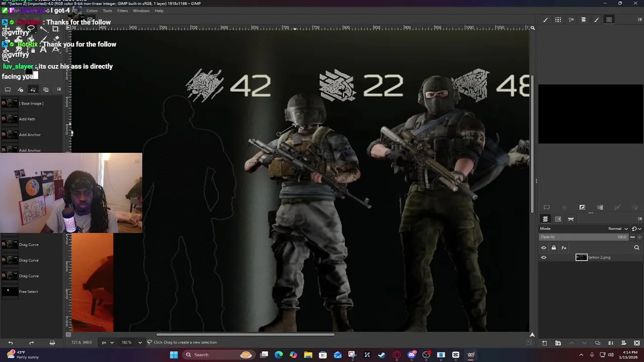Open the Help menu
This screenshot has width=644, height=362.
[159, 11]
